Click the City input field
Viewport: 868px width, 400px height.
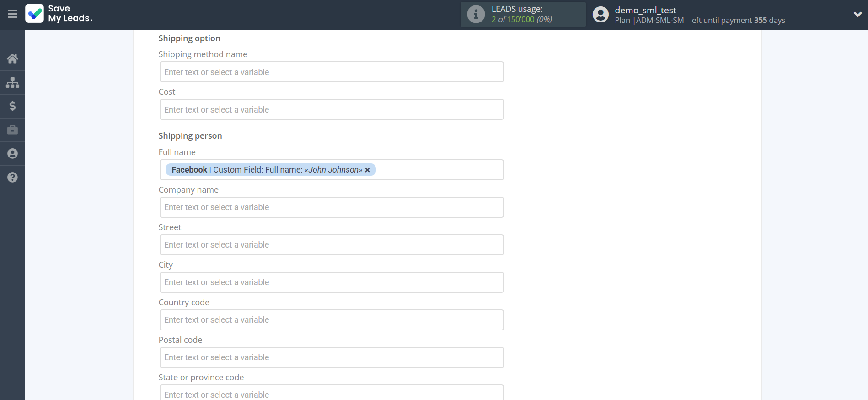point(332,282)
